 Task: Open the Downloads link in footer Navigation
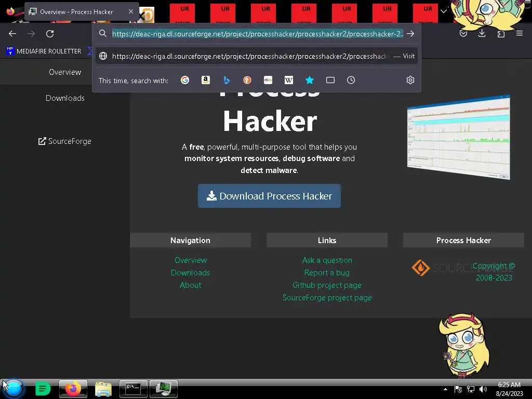[190, 273]
